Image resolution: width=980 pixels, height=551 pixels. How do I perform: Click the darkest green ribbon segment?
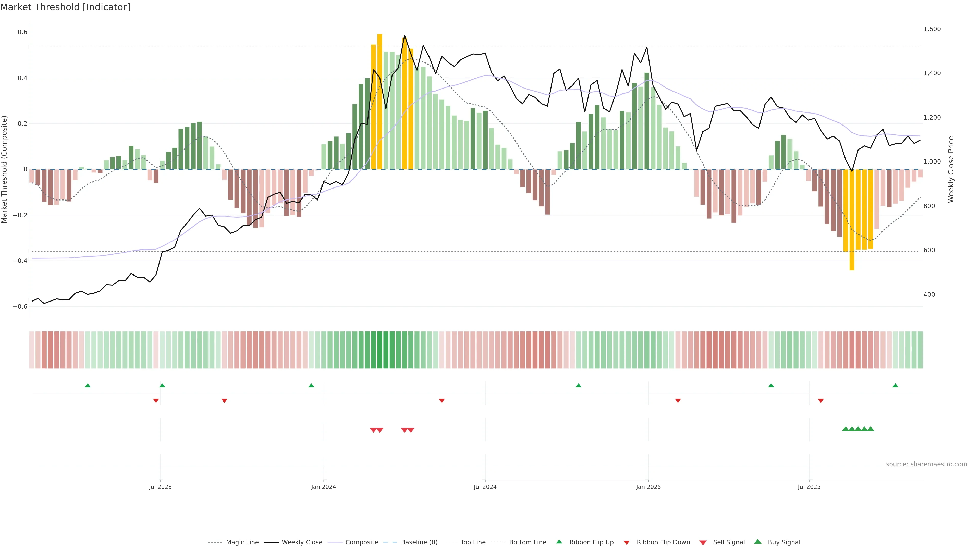coord(379,350)
